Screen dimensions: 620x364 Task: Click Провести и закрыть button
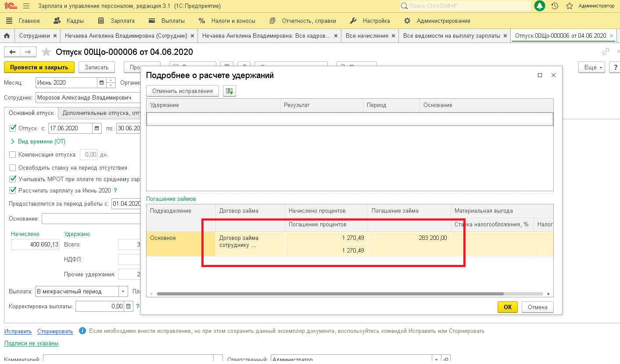pos(39,68)
